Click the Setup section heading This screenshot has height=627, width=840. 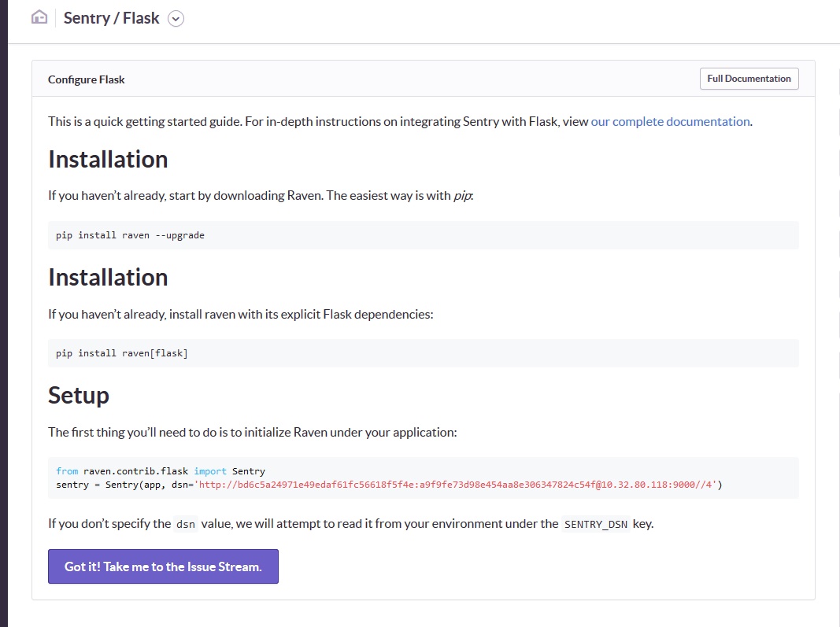(79, 395)
